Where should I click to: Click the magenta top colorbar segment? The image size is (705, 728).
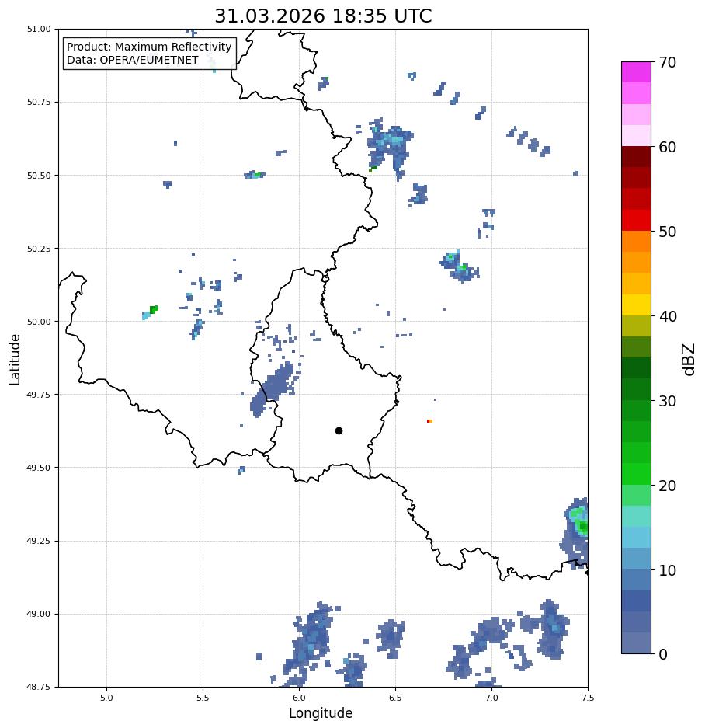click(x=637, y=72)
